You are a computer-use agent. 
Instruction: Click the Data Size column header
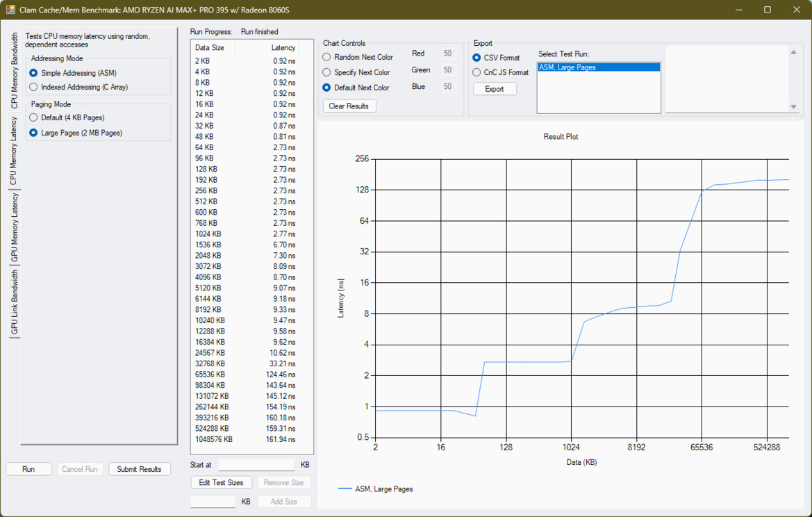(x=214, y=48)
